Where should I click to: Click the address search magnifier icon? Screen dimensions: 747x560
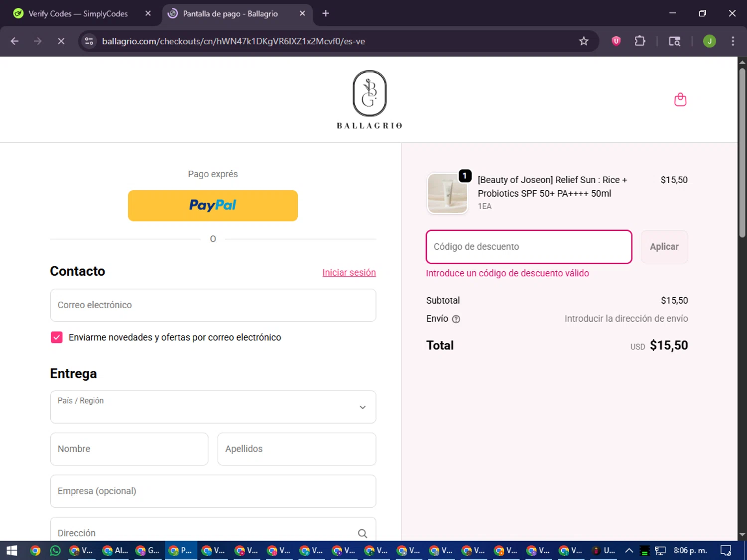tap(363, 533)
